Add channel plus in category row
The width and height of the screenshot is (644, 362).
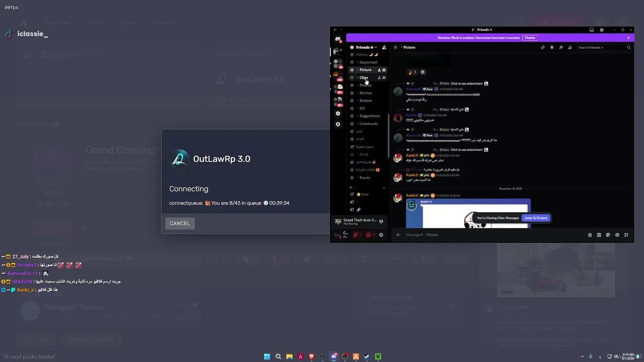click(x=384, y=188)
